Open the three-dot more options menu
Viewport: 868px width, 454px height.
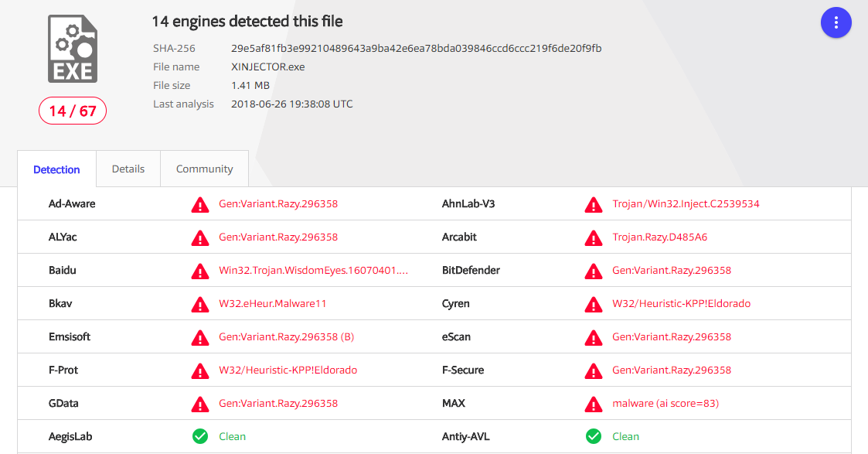click(836, 22)
